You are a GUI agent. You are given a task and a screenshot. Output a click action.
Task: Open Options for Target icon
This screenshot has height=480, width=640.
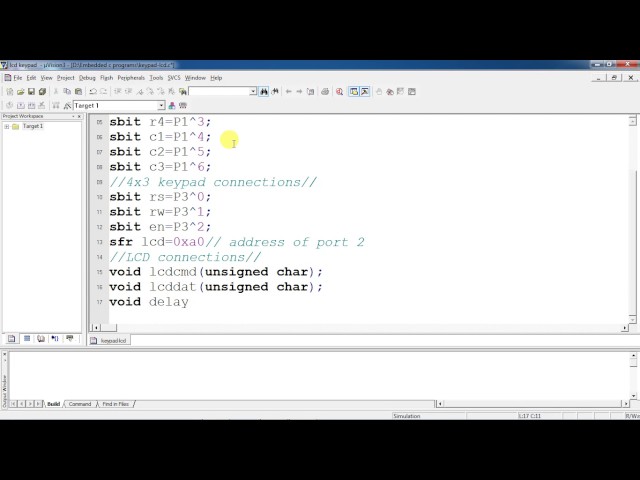click(x=67, y=105)
